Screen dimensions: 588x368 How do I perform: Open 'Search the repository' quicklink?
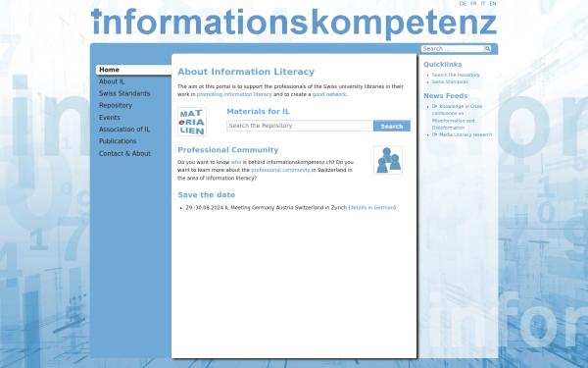(x=456, y=76)
